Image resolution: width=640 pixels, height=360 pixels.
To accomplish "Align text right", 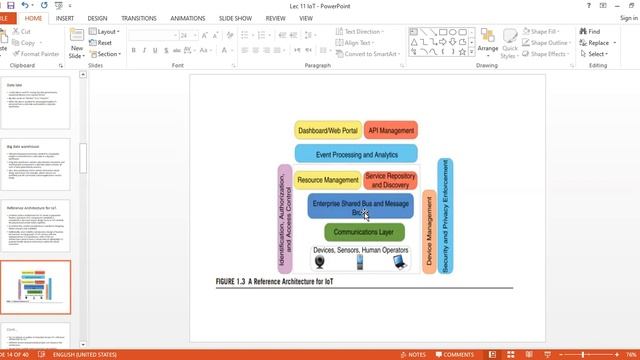I will click(267, 50).
